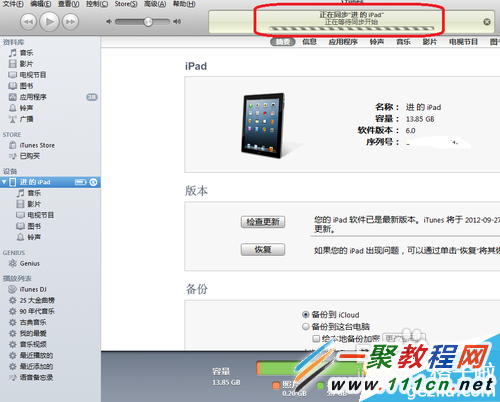Toggle 给本地备份加密 checkbox
The image size is (500, 402).
(x=316, y=339)
